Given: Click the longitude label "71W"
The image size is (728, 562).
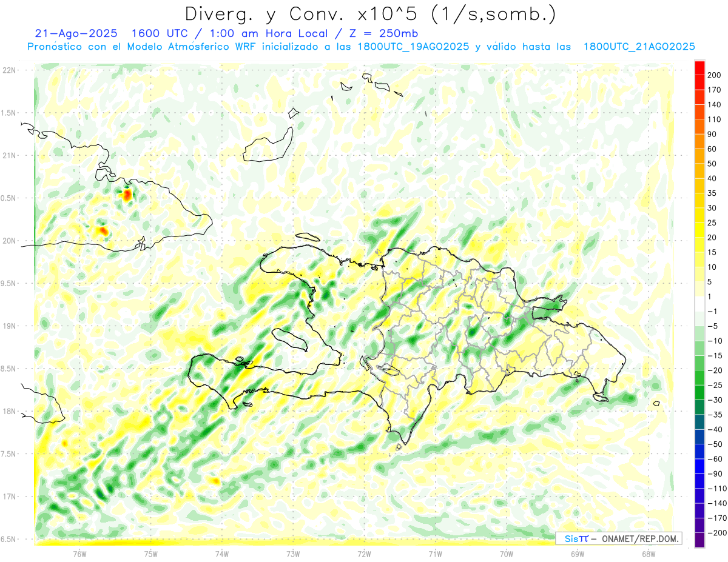Looking at the screenshot, I should (x=435, y=554).
